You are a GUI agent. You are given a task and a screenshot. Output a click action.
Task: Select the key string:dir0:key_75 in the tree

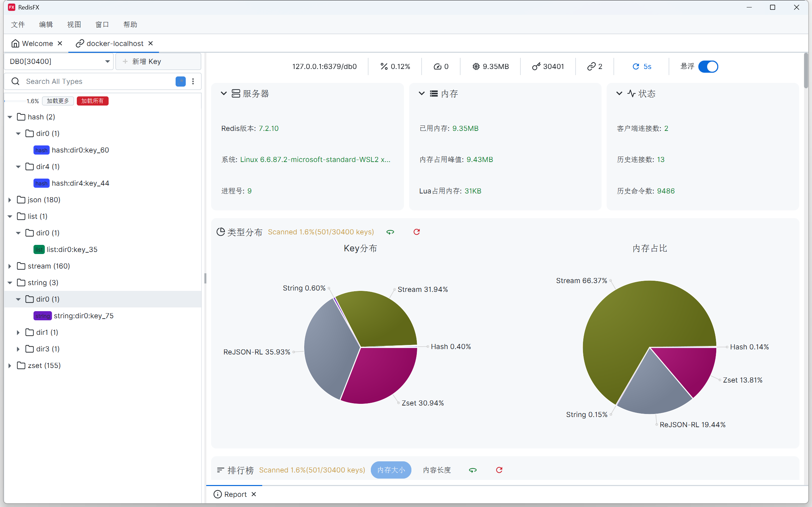pyautogui.click(x=83, y=316)
